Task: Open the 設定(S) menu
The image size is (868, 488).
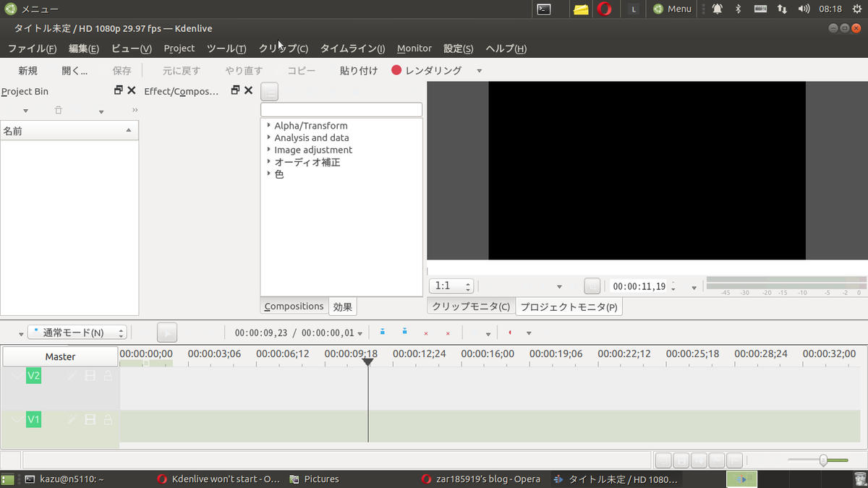Action: click(x=459, y=48)
